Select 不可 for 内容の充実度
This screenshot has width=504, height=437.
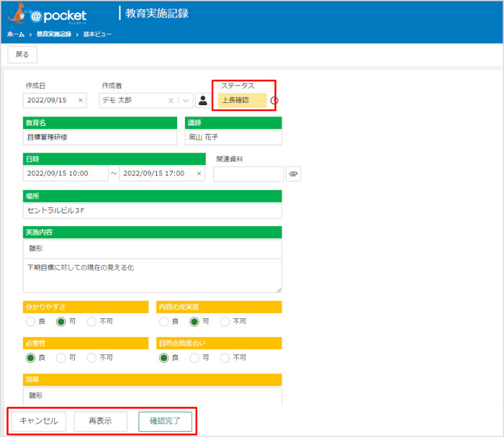pos(225,322)
